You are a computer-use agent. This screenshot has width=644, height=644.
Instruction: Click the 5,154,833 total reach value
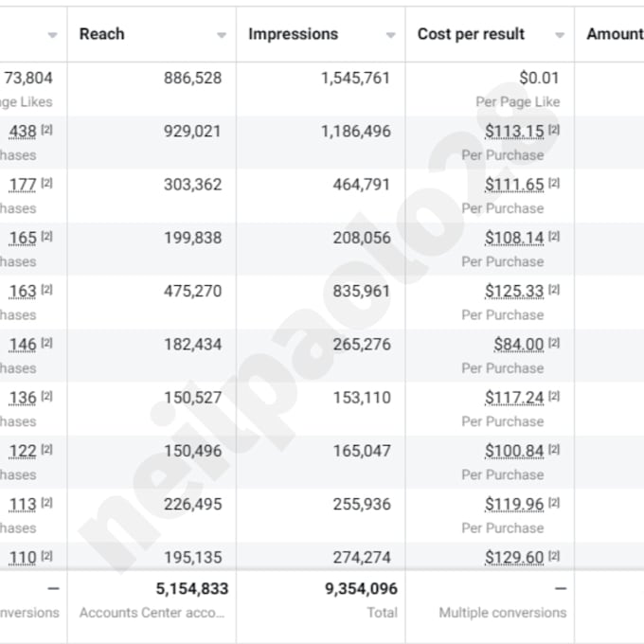192,589
